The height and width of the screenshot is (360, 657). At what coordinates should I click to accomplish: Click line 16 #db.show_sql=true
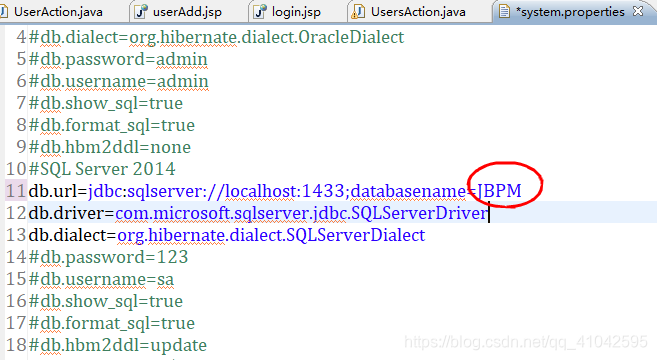tap(106, 301)
